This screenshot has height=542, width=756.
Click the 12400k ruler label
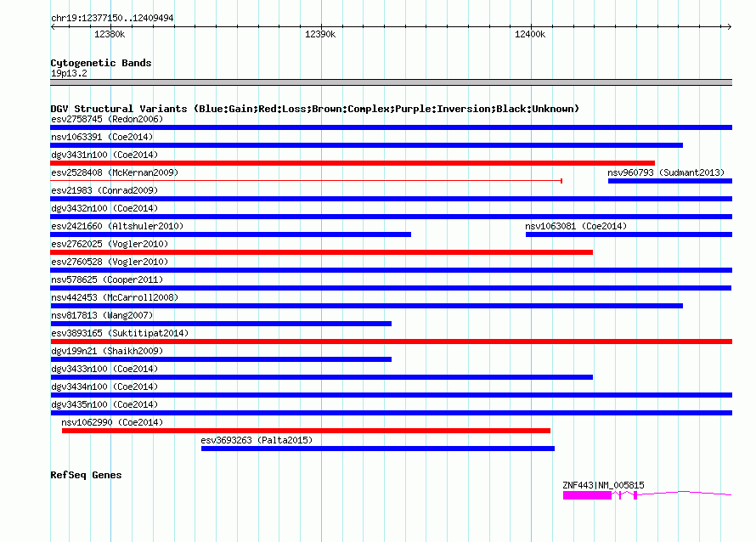[530, 34]
